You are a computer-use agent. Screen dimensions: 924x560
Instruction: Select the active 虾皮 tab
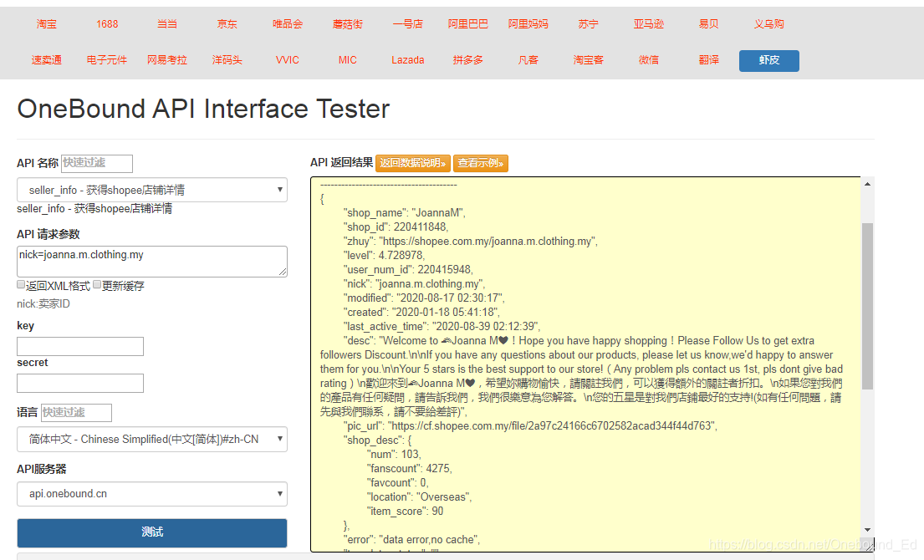pyautogui.click(x=769, y=61)
